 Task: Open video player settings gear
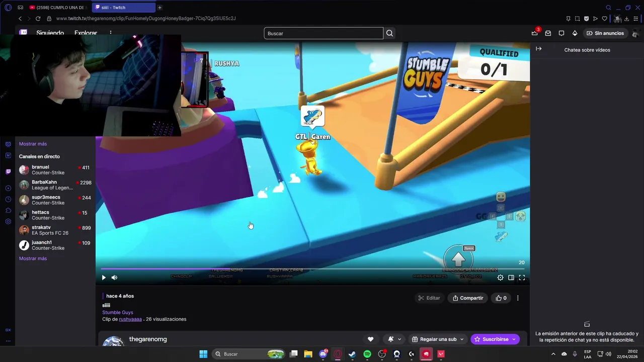tap(500, 278)
